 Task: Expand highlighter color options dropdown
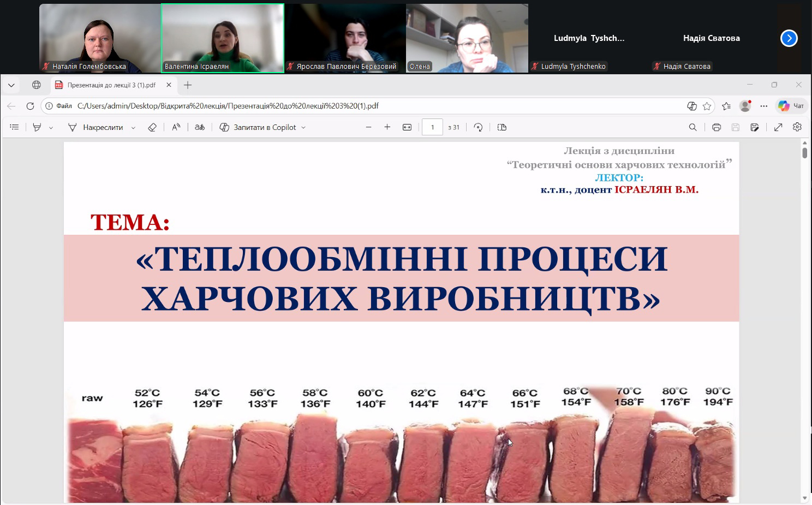51,128
